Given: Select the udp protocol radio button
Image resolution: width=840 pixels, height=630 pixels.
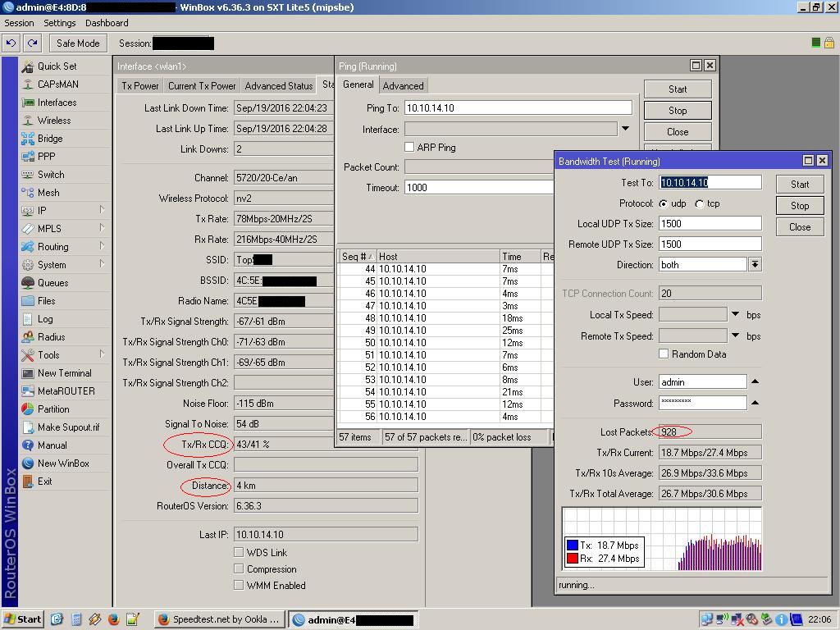Looking at the screenshot, I should (663, 203).
